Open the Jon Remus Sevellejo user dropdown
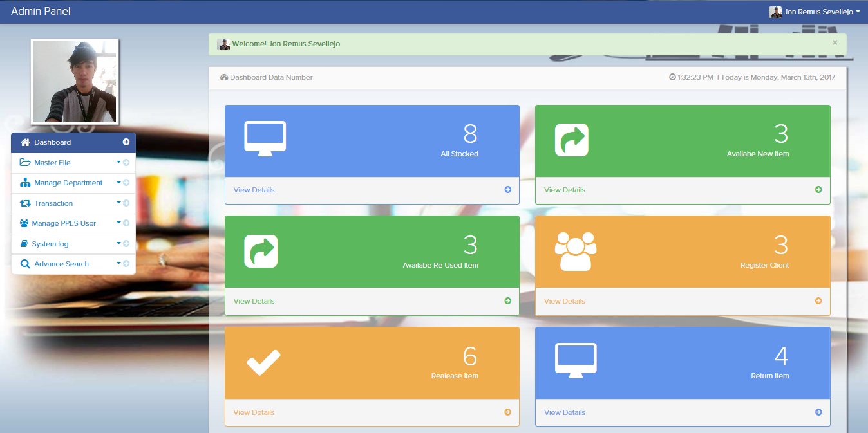The image size is (868, 433). (x=815, y=11)
